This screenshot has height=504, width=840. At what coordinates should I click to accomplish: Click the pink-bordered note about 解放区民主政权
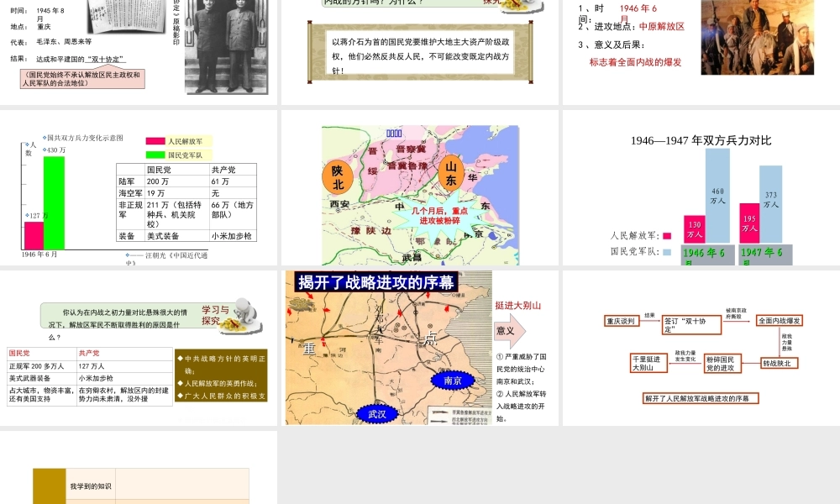point(82,79)
